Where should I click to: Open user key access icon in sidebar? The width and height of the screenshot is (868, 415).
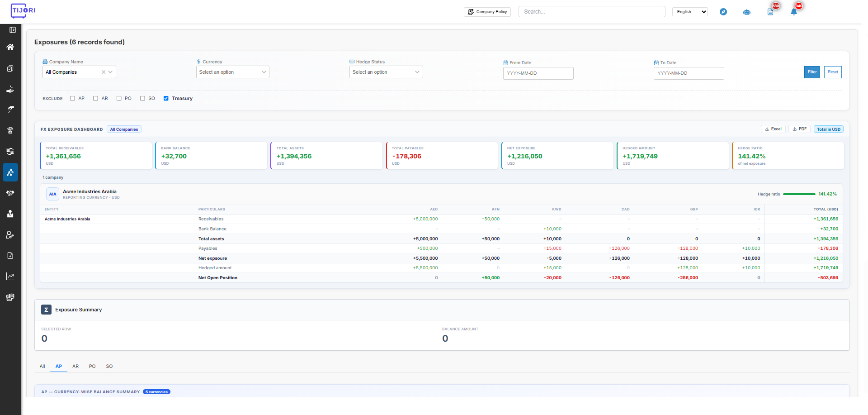(x=10, y=235)
